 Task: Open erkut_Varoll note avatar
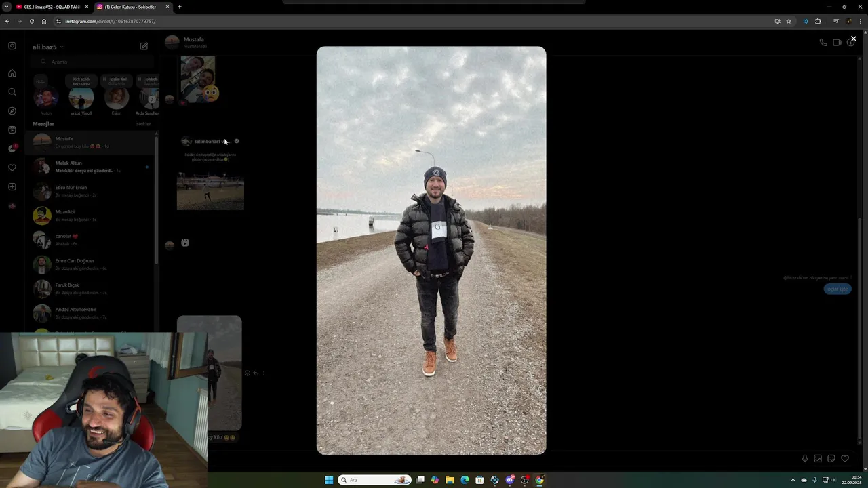(x=81, y=99)
